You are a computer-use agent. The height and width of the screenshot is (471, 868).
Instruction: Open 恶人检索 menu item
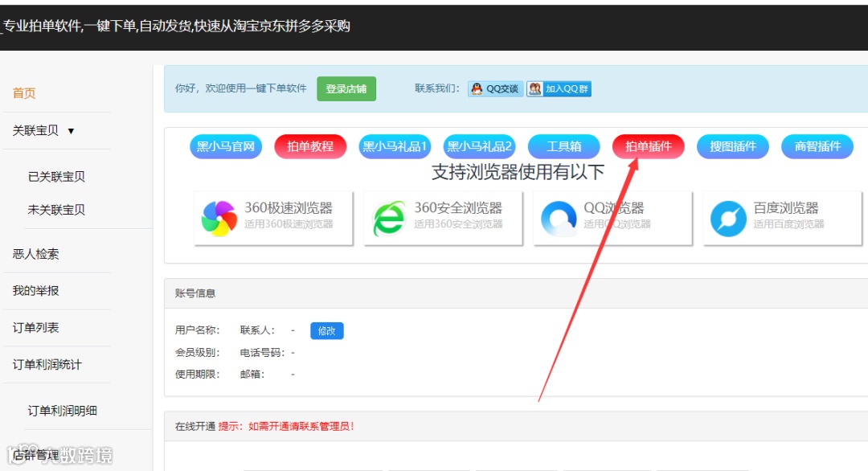pyautogui.click(x=36, y=254)
